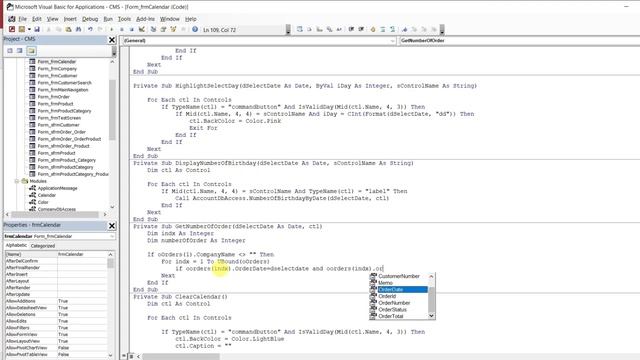Viewport: 640px width, 360px height.
Task: Switch to Alphabetic properties tab
Action: (x=16, y=245)
